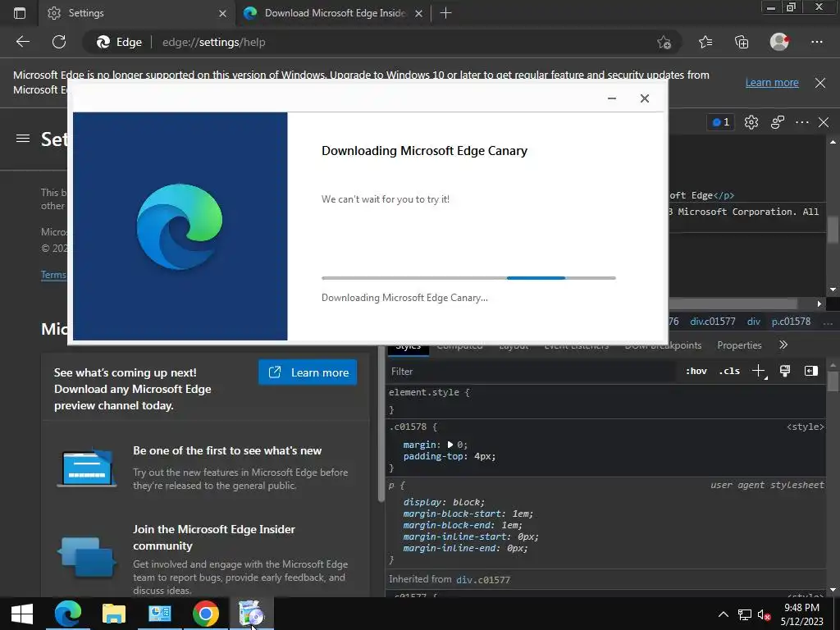The width and height of the screenshot is (840, 630).
Task: Open inherited div.c01577 link
Action: point(482,580)
